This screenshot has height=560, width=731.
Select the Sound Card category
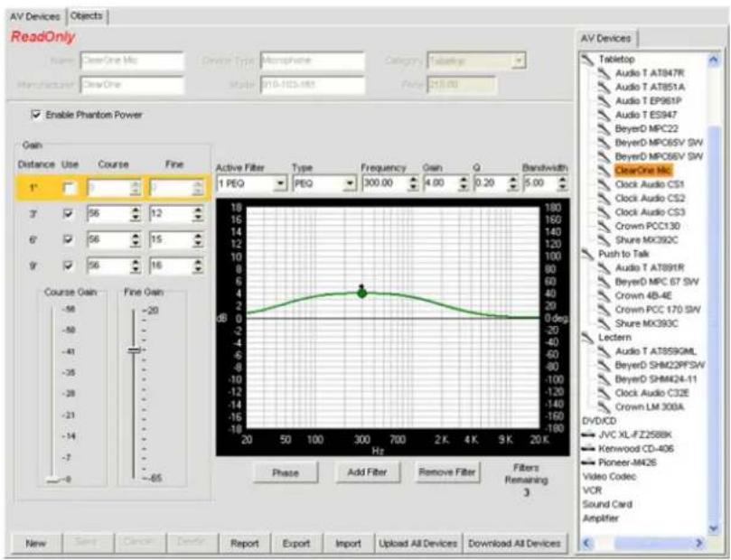(x=607, y=504)
